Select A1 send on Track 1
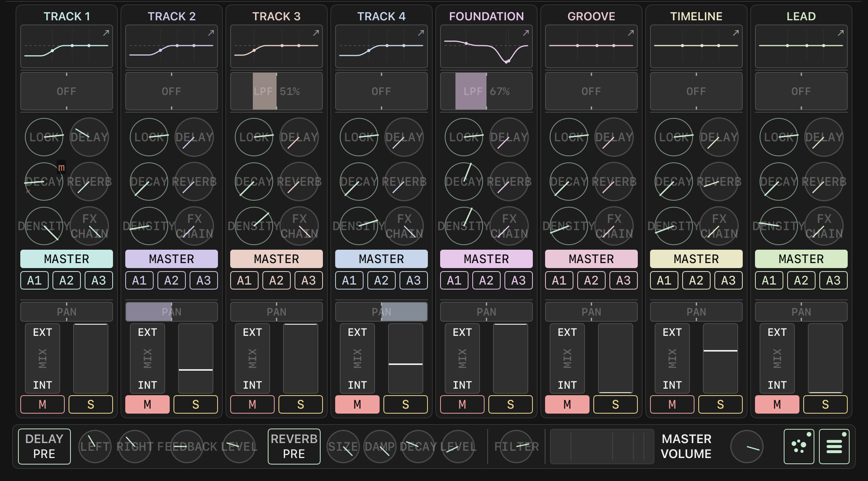 pyautogui.click(x=34, y=280)
